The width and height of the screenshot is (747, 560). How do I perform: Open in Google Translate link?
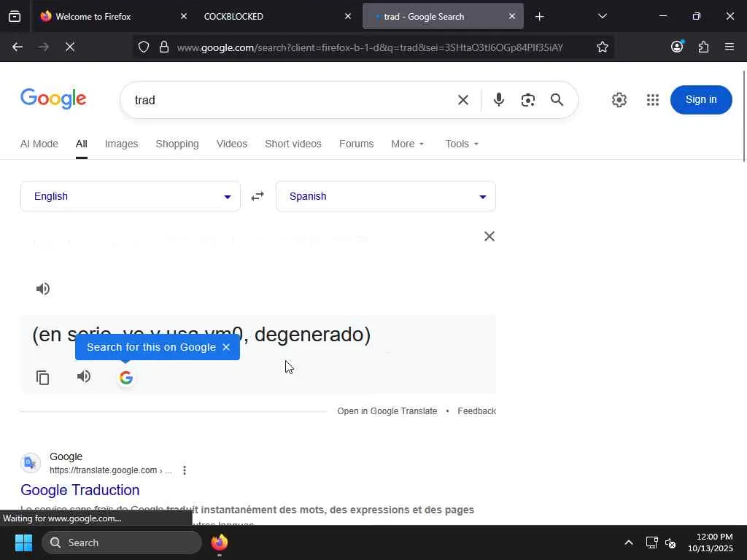pyautogui.click(x=387, y=411)
